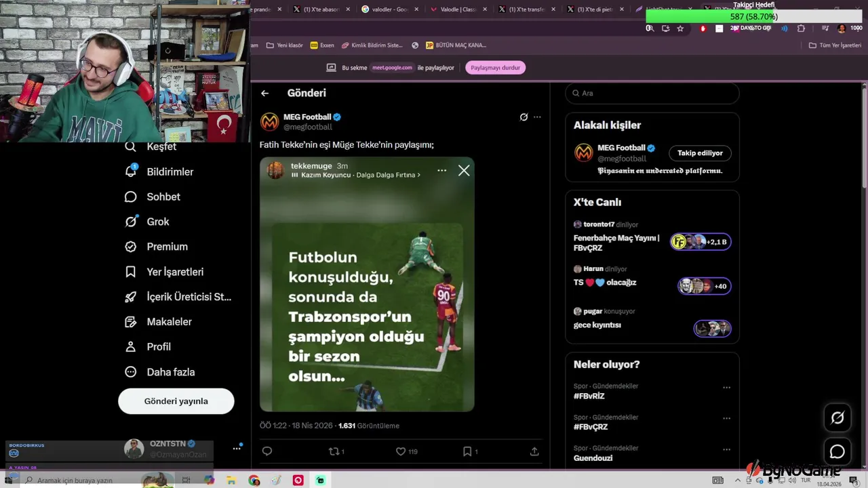Open Sohbet chat bubble icon
Screen dimensions: 868x488
click(x=131, y=197)
